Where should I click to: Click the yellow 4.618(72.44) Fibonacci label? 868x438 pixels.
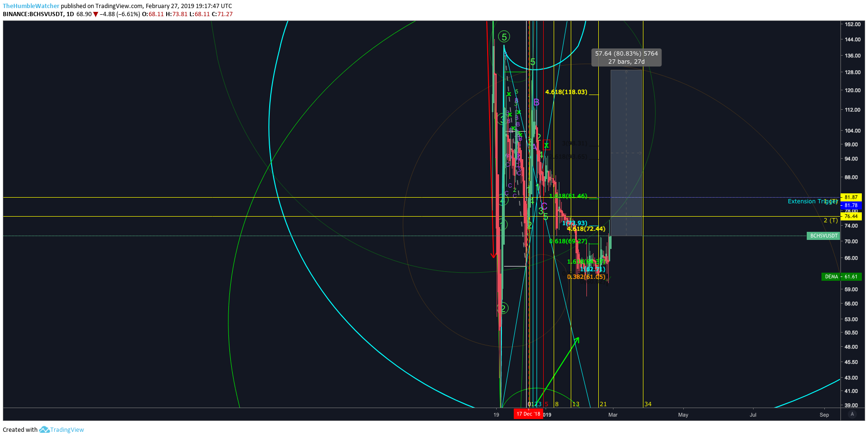click(586, 229)
